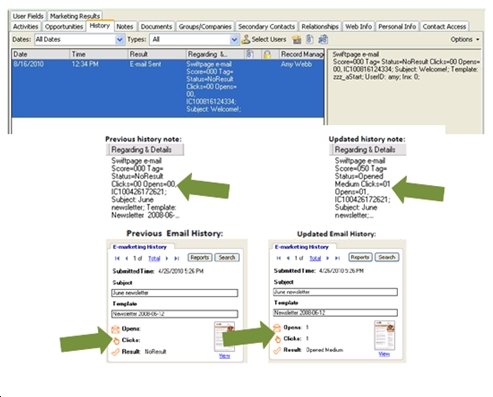Open template thumbnail in Updated Email History
Image resolution: width=493 pixels, height=397 pixels.
[x=384, y=335]
